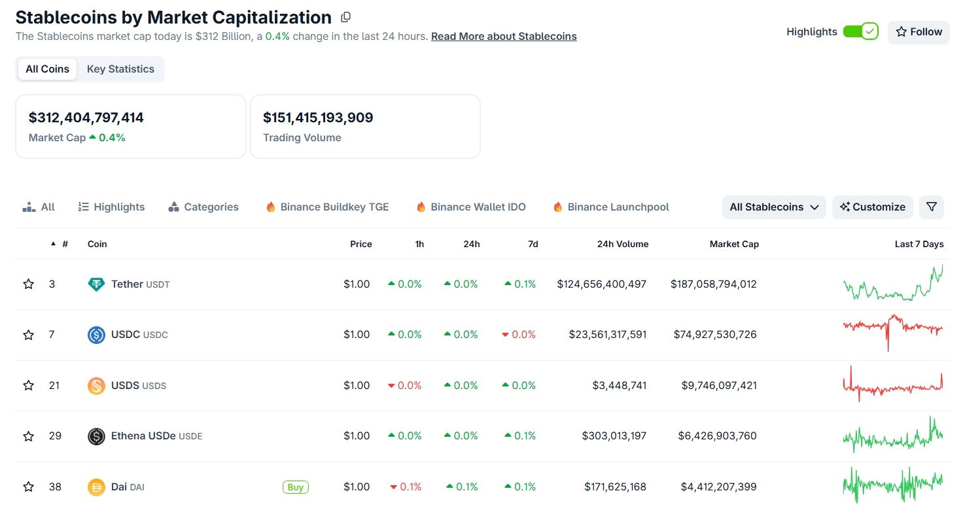Screen dimensions: 980x510
Task: Click the Binance Launchpool flame icon
Action: (x=557, y=207)
